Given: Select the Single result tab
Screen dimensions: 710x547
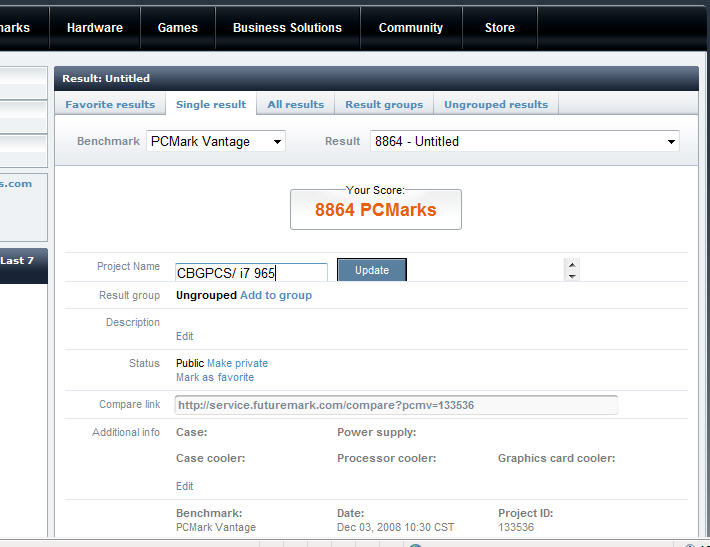Looking at the screenshot, I should tap(211, 104).
